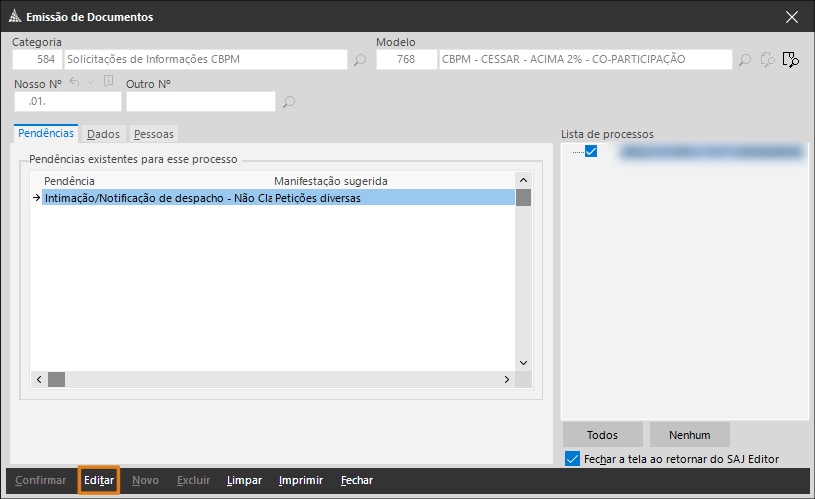Click the document settings icon beside Modelo
Viewport: 815px width, 499px height.
pyautogui.click(x=768, y=60)
